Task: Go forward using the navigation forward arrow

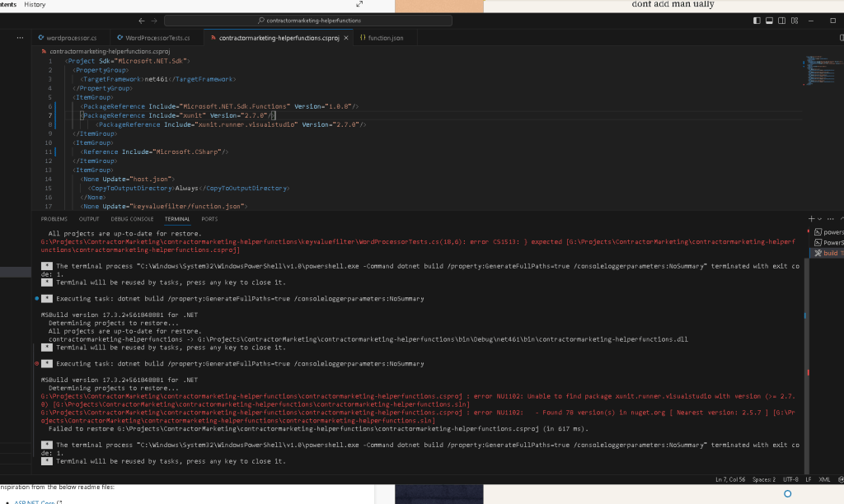Action: (154, 21)
